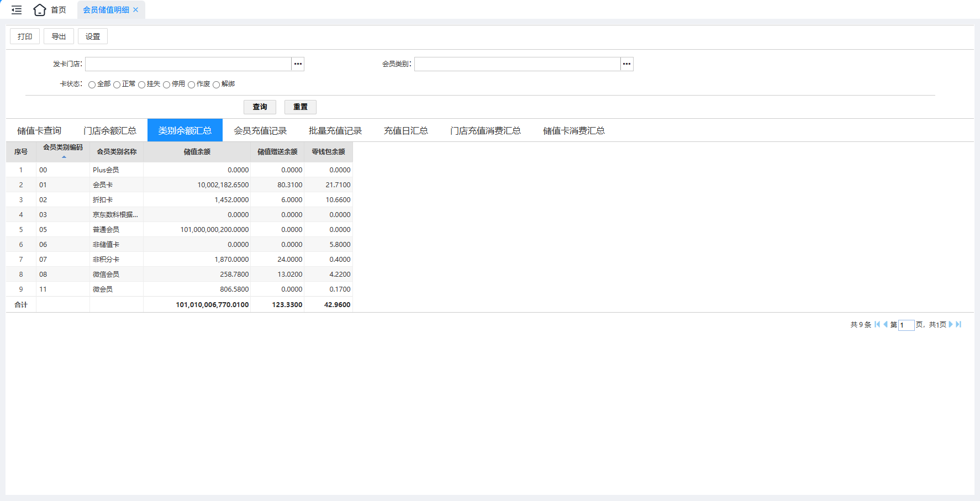Switch to 储值卡查询 tab
Screen dimensions: 980x501
click(x=39, y=130)
